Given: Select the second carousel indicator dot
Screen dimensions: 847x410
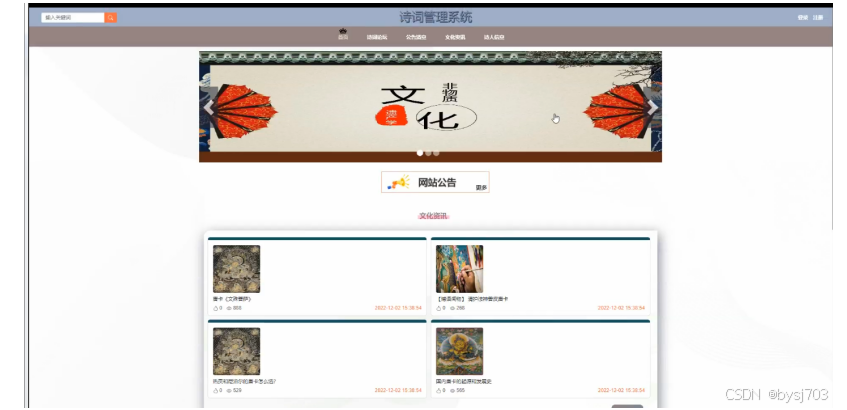Looking at the screenshot, I should point(428,153).
